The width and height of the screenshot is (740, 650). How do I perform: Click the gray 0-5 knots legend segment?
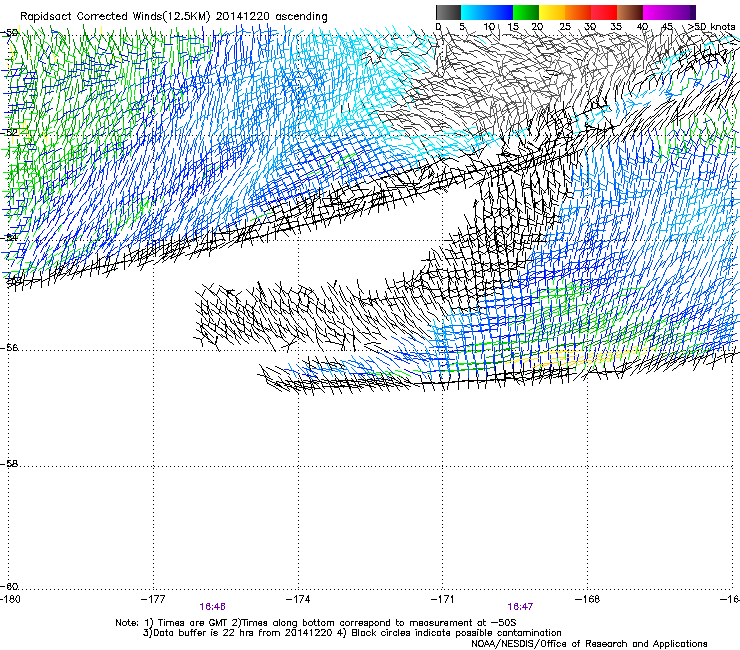448,12
